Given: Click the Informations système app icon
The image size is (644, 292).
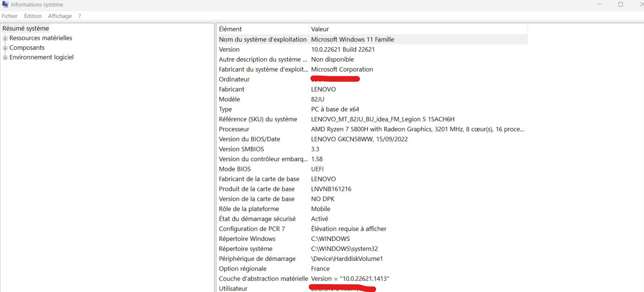Looking at the screenshot, I should coord(5,4).
